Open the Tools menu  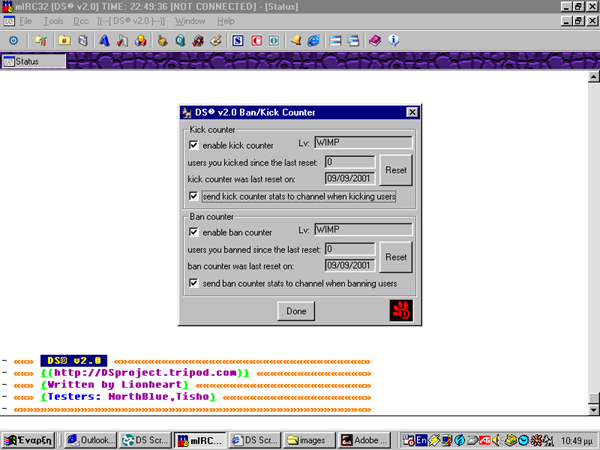(x=53, y=21)
